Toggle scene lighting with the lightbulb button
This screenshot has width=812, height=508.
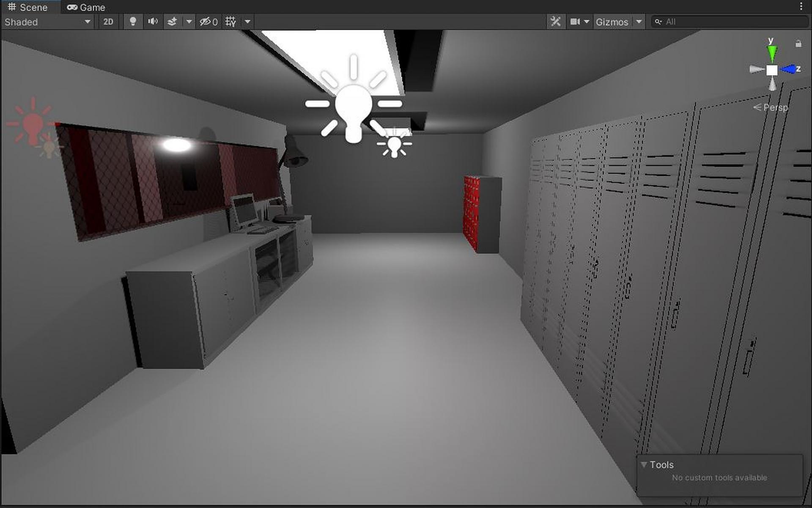(133, 22)
